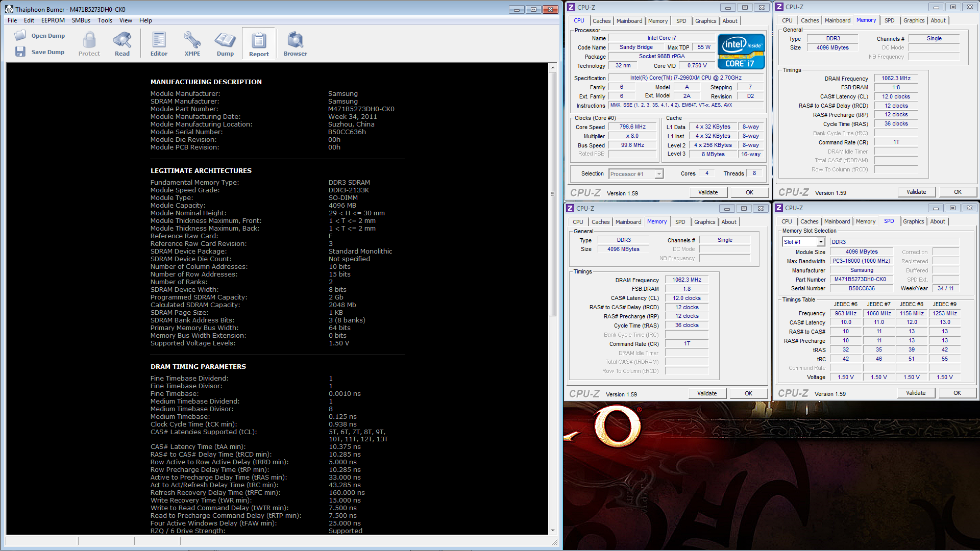Click CPU-Z icon in top-left CPU window title
980x551 pixels.
click(x=571, y=7)
